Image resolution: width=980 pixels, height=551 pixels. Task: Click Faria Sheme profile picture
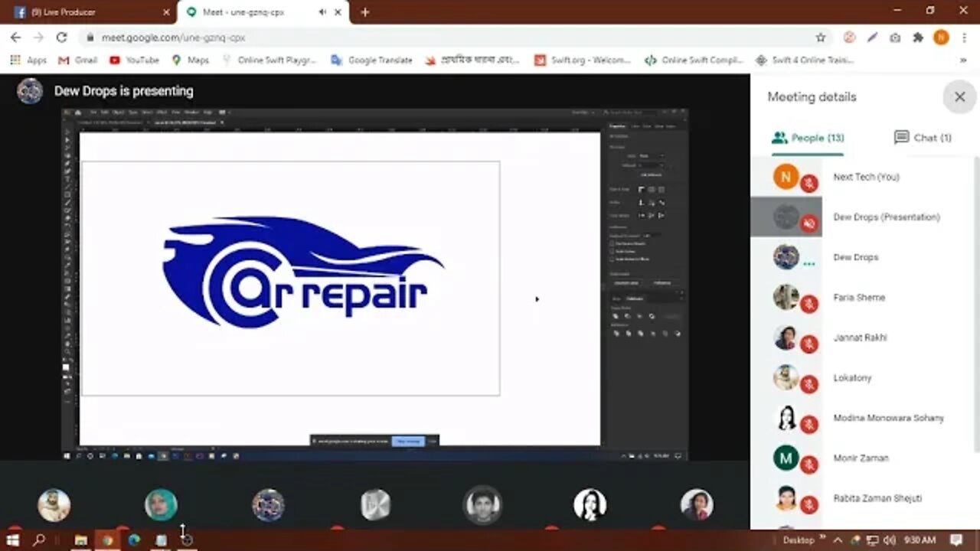coord(786,297)
